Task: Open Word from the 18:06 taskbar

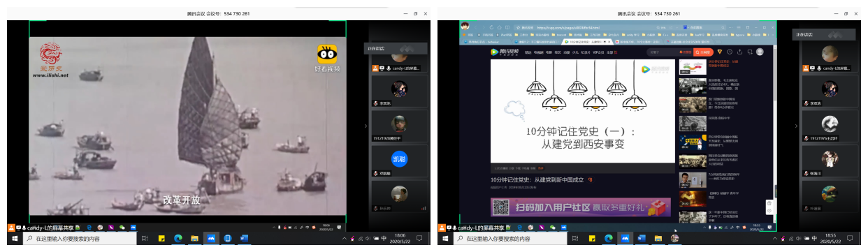Action: point(244,238)
